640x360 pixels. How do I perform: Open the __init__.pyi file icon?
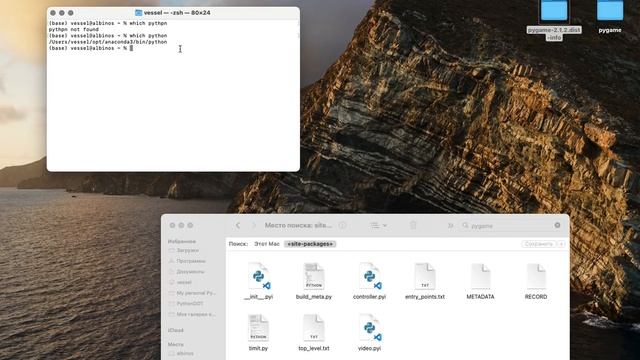click(x=258, y=276)
